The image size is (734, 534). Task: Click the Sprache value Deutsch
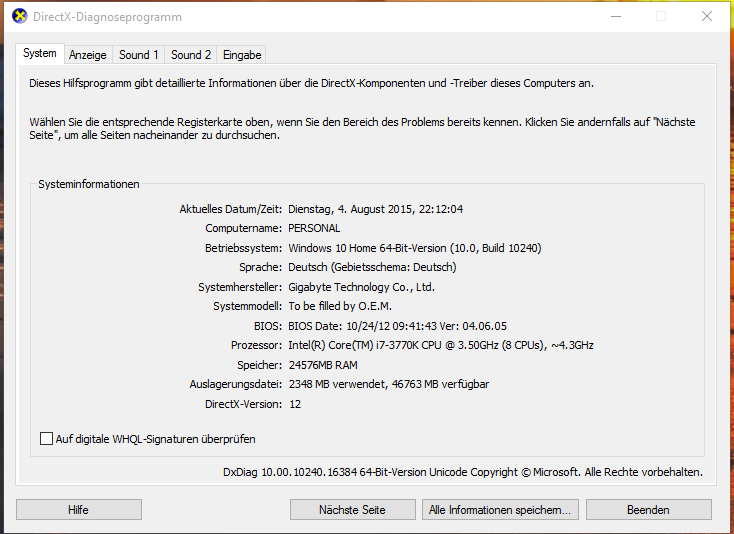[x=372, y=267]
